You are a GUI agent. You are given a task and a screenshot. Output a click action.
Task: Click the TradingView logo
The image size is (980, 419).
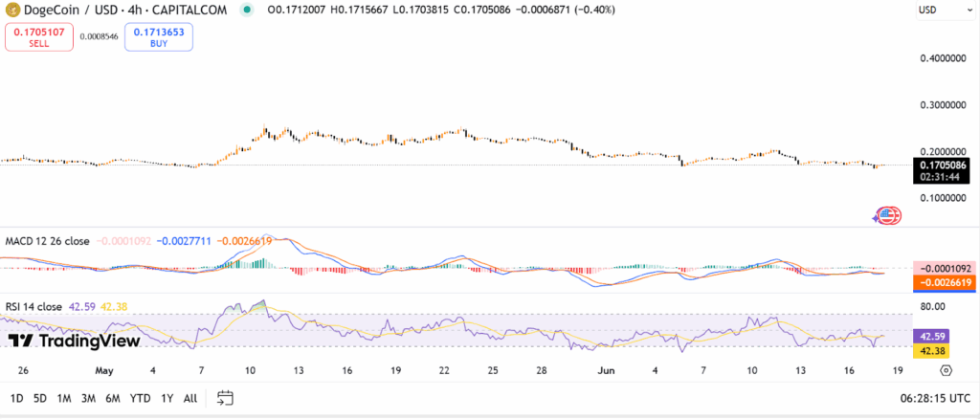(x=75, y=341)
